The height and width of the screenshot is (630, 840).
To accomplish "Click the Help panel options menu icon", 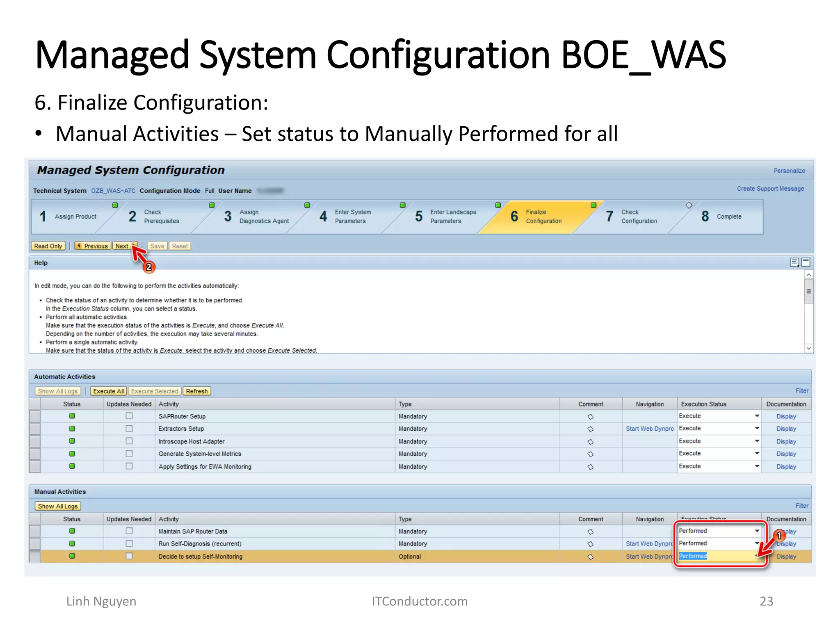I will [x=794, y=262].
